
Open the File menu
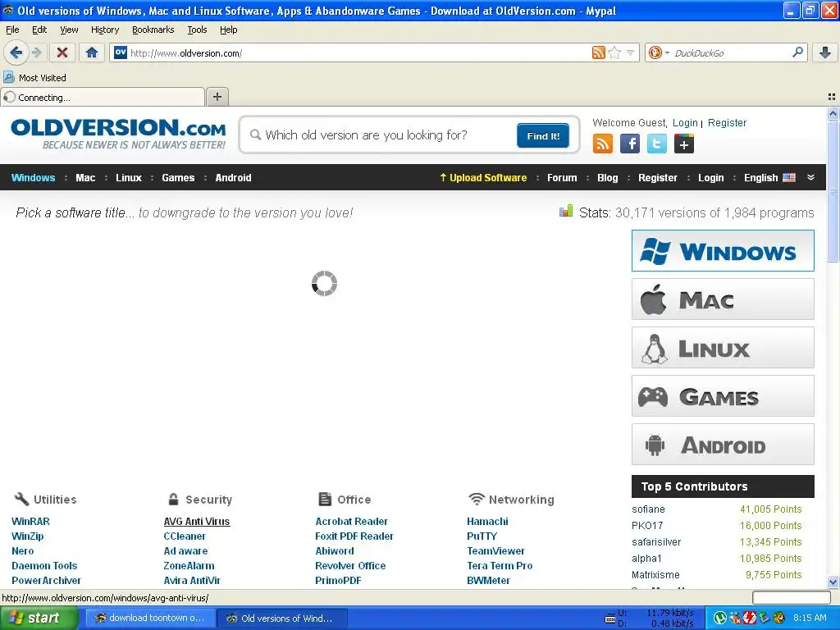pos(12,30)
